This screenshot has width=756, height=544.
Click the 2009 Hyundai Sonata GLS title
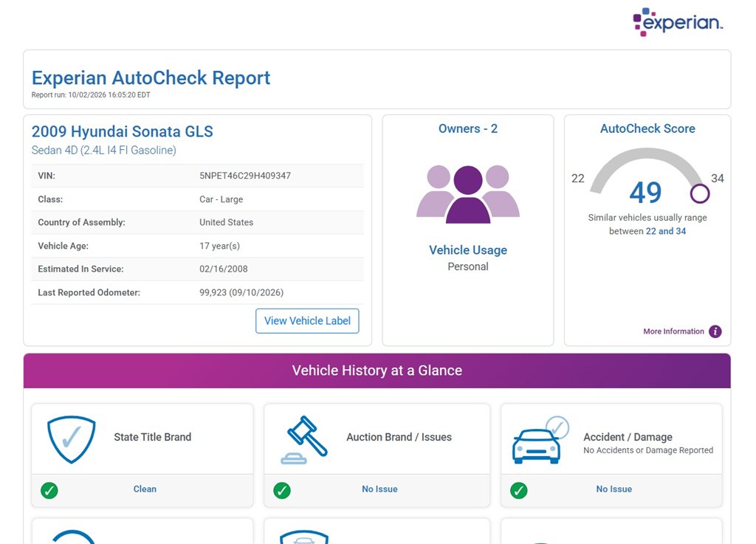point(123,131)
